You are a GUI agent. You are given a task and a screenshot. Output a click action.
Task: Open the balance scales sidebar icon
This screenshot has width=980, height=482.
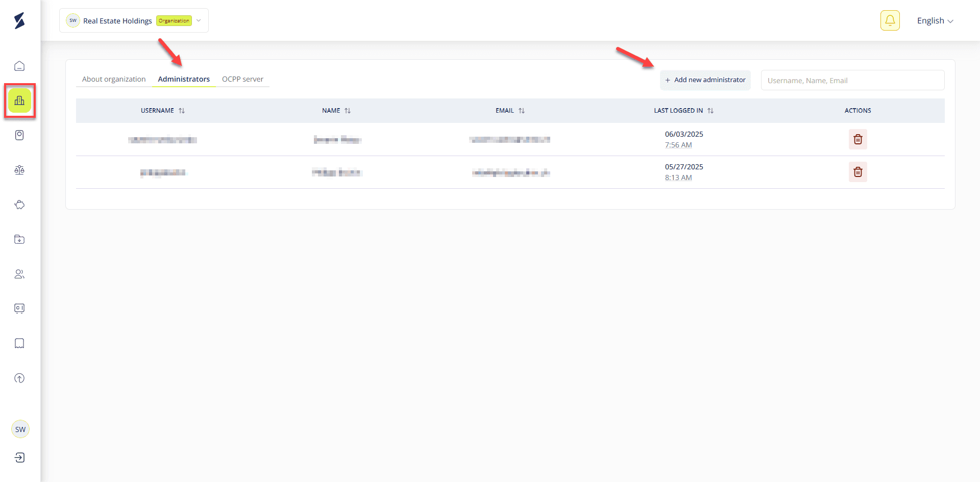pyautogui.click(x=19, y=170)
